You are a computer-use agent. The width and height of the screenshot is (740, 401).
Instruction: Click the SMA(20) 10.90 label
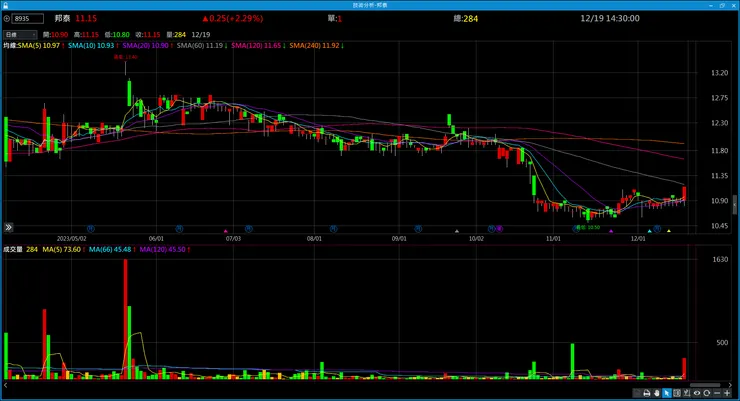click(x=147, y=46)
